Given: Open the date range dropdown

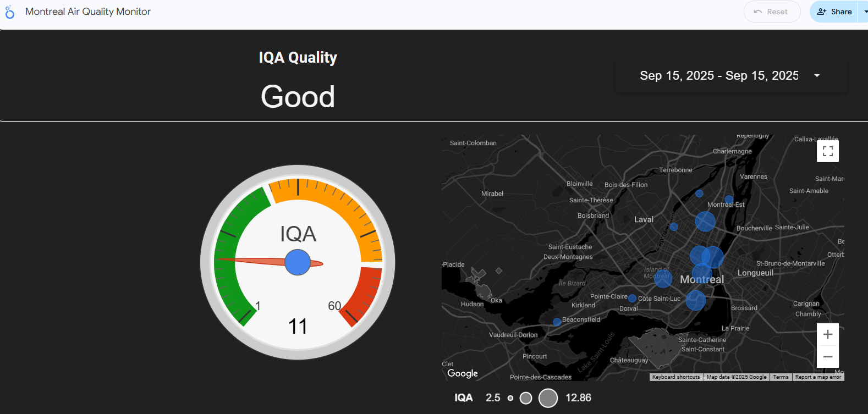Looking at the screenshot, I should click(x=731, y=76).
